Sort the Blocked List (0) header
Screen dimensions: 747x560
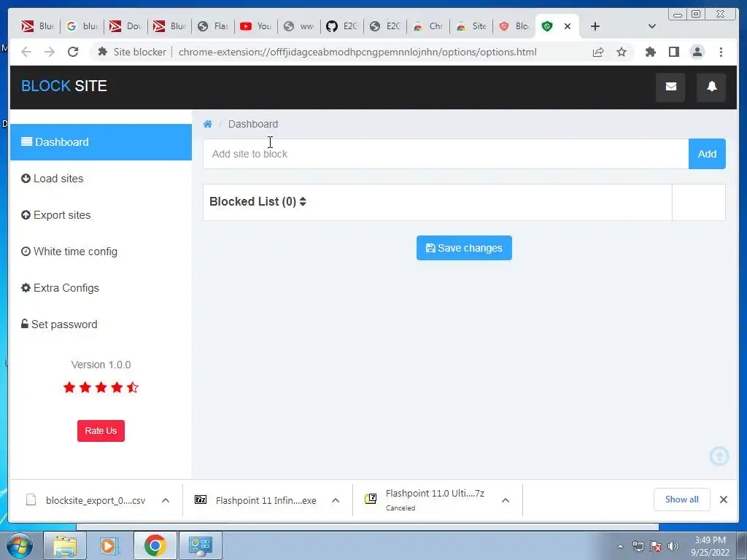pyautogui.click(x=258, y=202)
